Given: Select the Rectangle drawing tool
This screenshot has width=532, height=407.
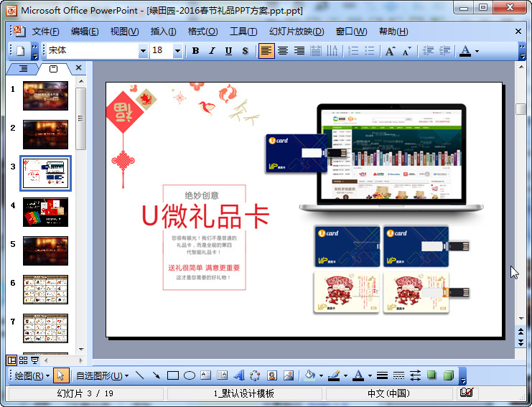Looking at the screenshot, I should pyautogui.click(x=173, y=375).
